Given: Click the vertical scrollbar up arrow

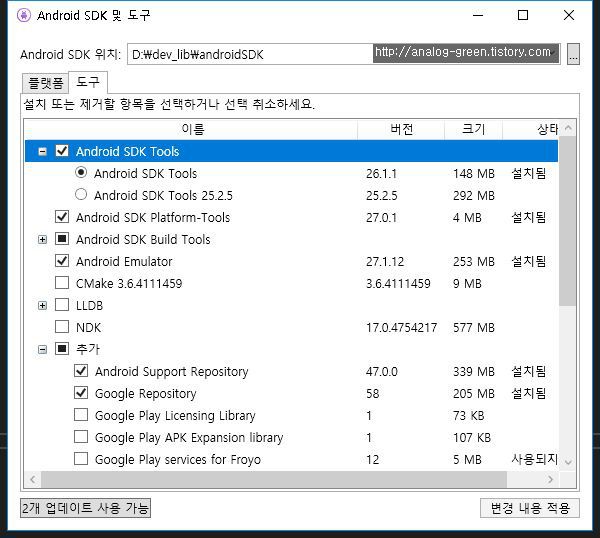Looking at the screenshot, I should tap(568, 128).
